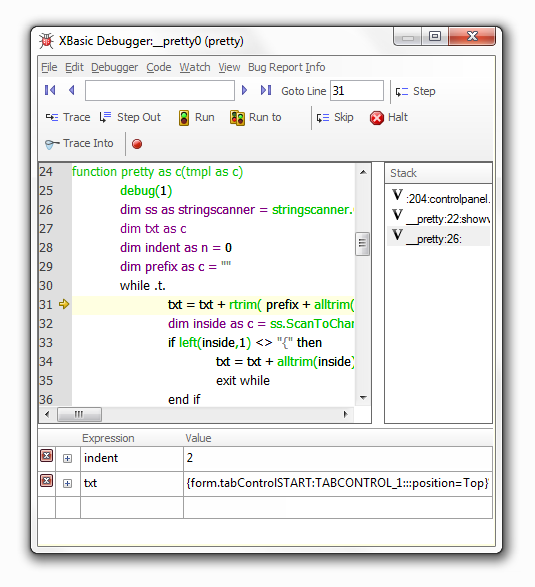Remove the txt watch expression

[x=46, y=481]
